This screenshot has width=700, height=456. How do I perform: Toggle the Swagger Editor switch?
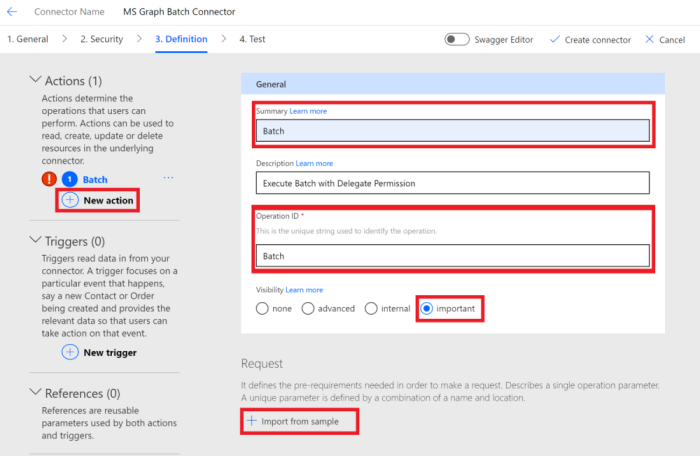(x=457, y=39)
